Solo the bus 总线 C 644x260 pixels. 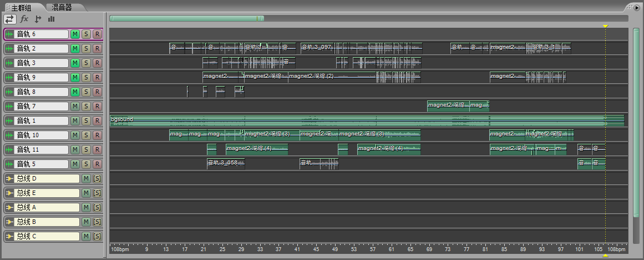(97, 237)
